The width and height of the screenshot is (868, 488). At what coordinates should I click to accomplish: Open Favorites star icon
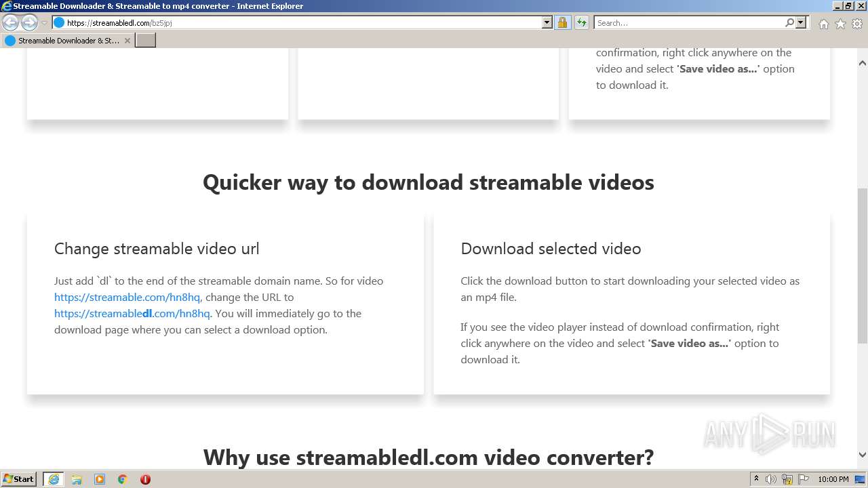click(840, 24)
